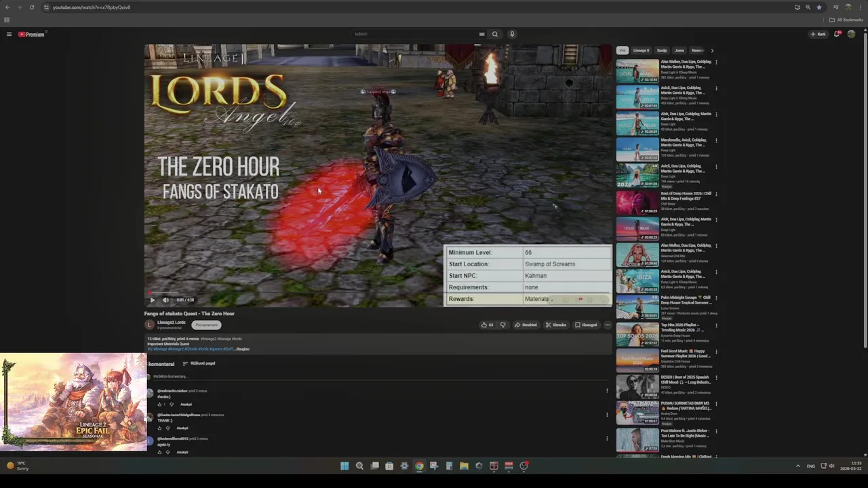Select the Jums filter chip
This screenshot has width=868, height=488.
[679, 50]
